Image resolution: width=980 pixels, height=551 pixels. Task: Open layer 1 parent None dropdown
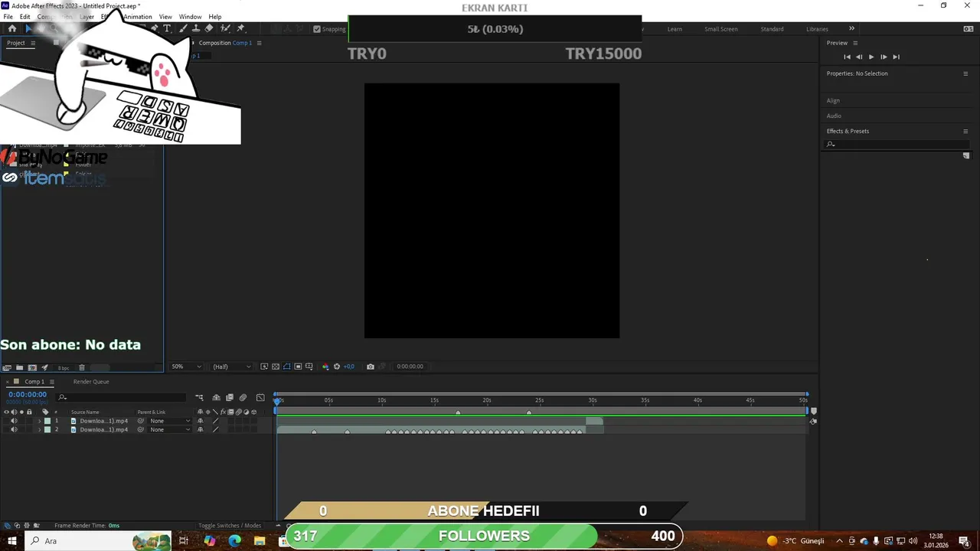169,421
